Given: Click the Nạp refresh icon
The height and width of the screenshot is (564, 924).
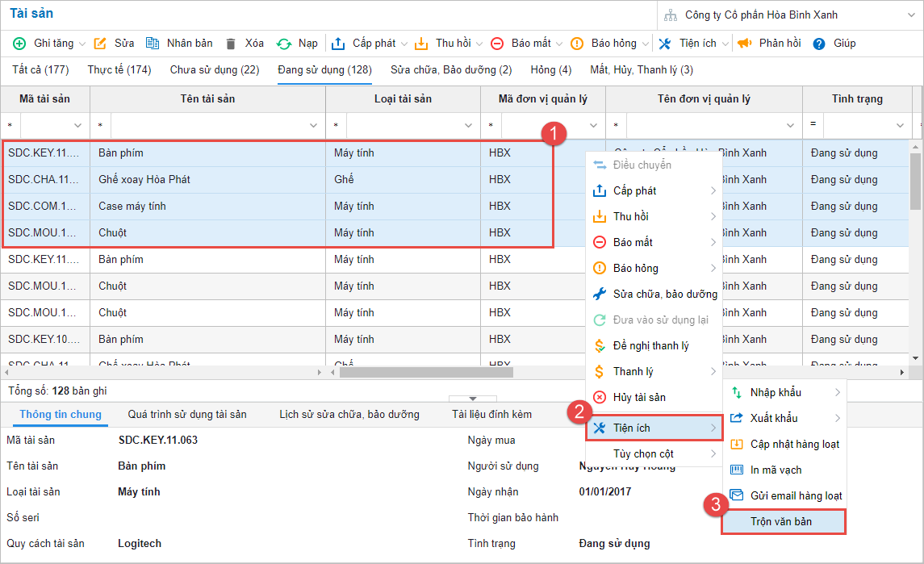Looking at the screenshot, I should (x=284, y=44).
